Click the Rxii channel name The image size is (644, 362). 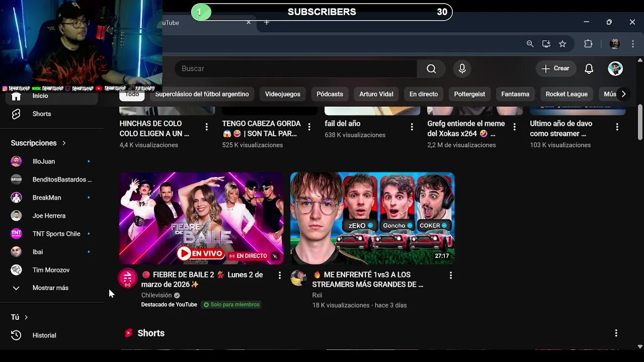click(317, 295)
